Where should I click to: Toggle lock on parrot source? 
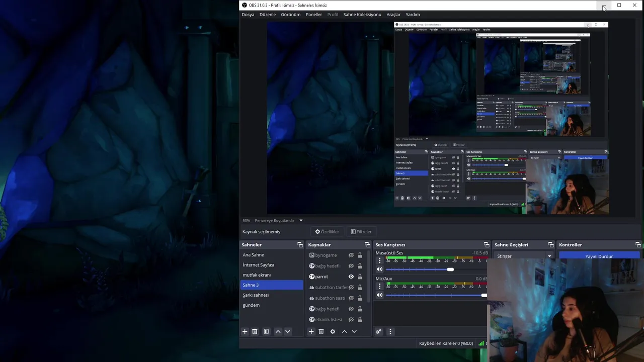pyautogui.click(x=360, y=277)
